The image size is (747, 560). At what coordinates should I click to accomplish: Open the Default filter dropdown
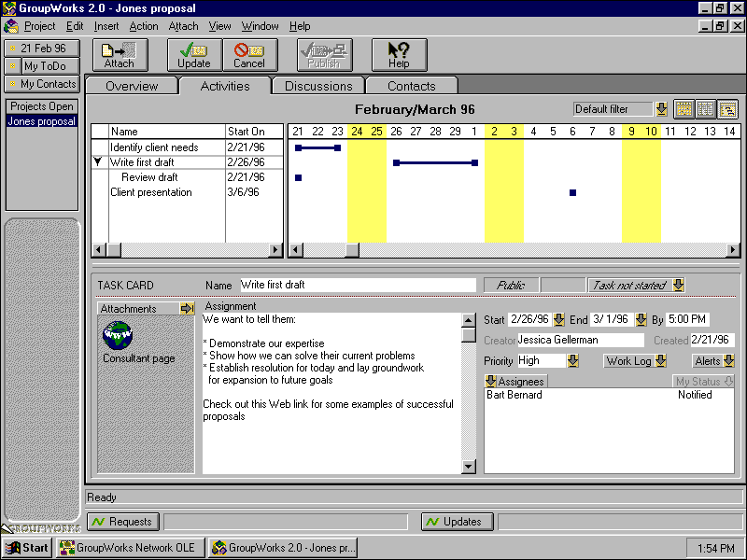661,109
